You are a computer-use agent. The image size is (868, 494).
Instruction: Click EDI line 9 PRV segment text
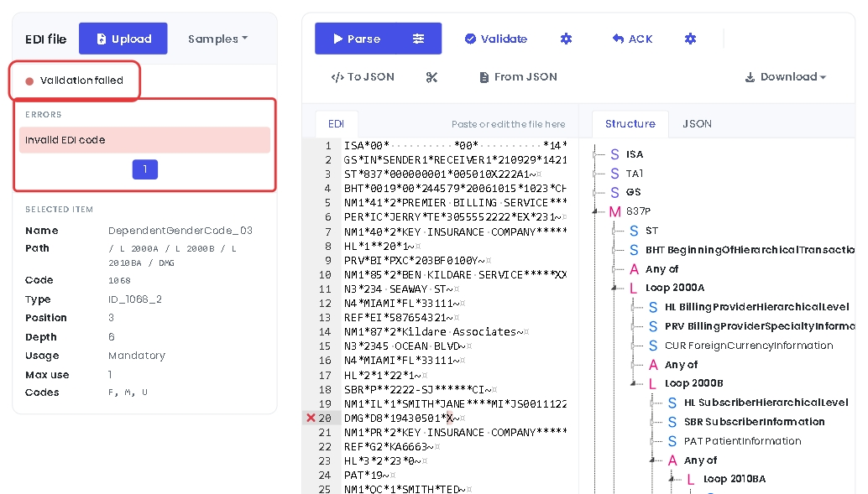(415, 261)
